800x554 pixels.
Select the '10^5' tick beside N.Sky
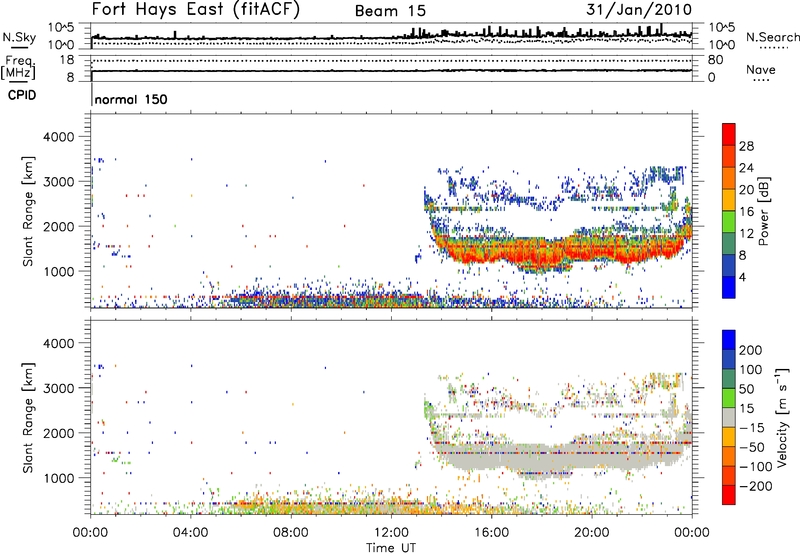point(61,27)
